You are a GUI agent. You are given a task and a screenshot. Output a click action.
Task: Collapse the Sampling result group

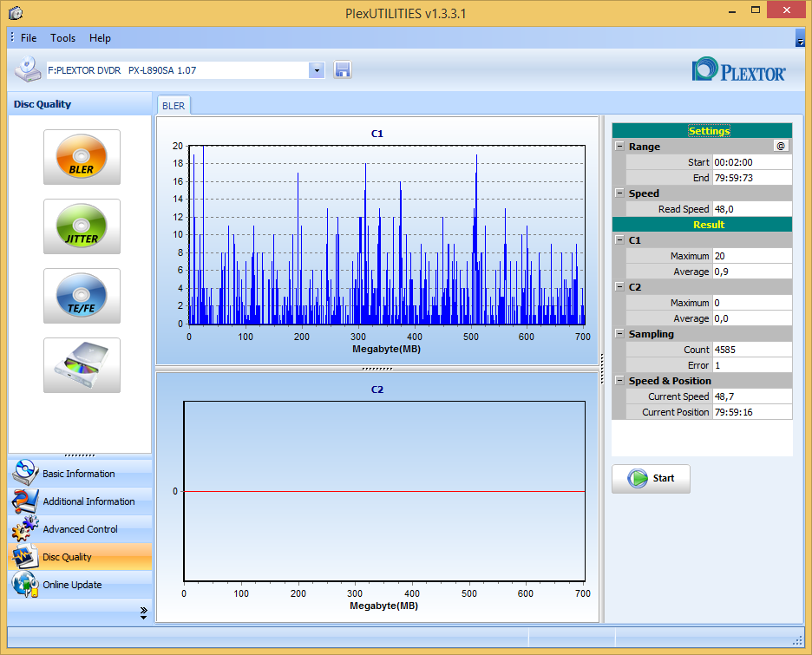[619, 333]
